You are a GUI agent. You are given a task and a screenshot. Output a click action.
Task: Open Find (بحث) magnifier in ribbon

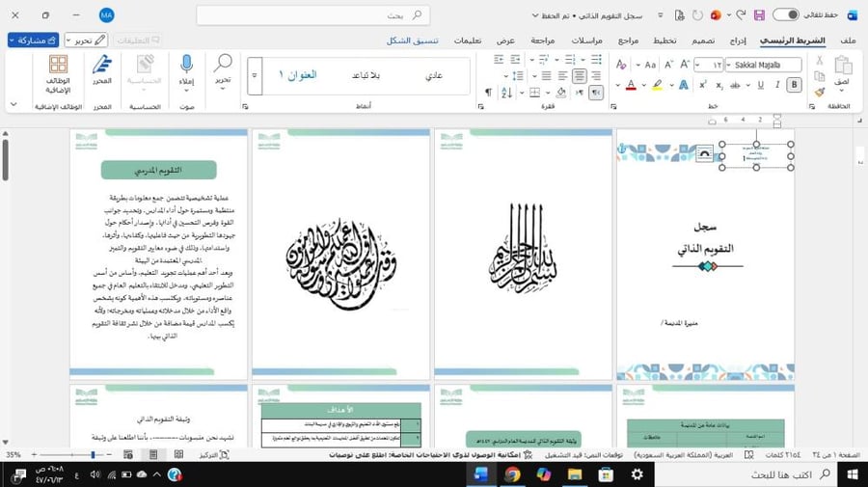[223, 63]
